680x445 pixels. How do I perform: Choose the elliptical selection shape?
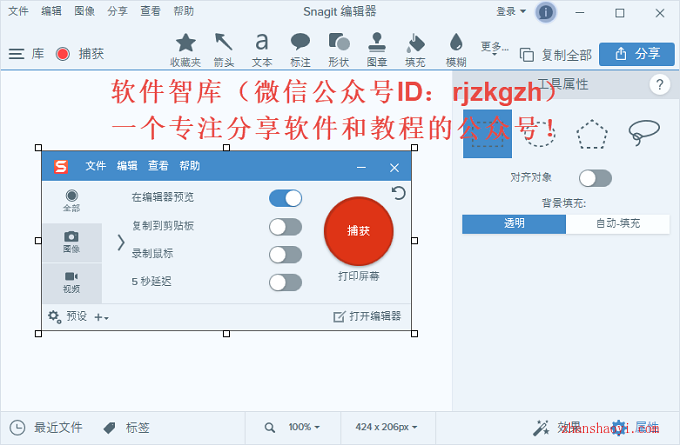coord(539,134)
